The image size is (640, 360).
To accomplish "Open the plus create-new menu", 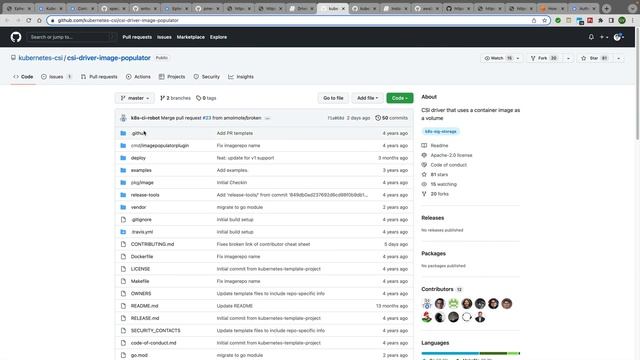I will pyautogui.click(x=604, y=37).
